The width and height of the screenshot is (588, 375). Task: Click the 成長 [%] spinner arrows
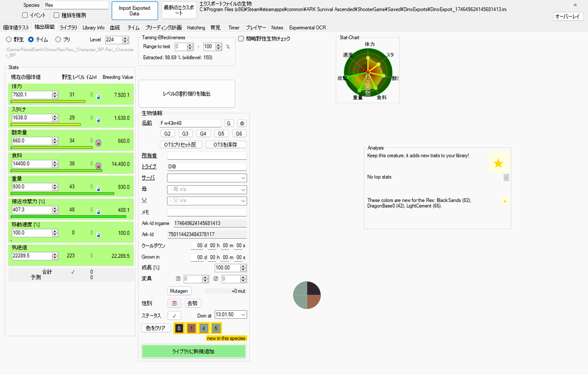click(244, 268)
